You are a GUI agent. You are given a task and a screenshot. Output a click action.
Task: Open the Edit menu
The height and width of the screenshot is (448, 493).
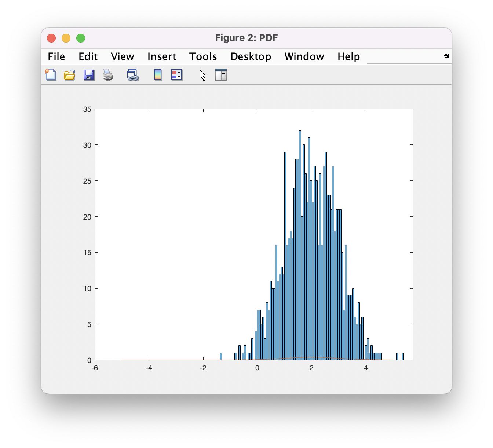tap(88, 56)
